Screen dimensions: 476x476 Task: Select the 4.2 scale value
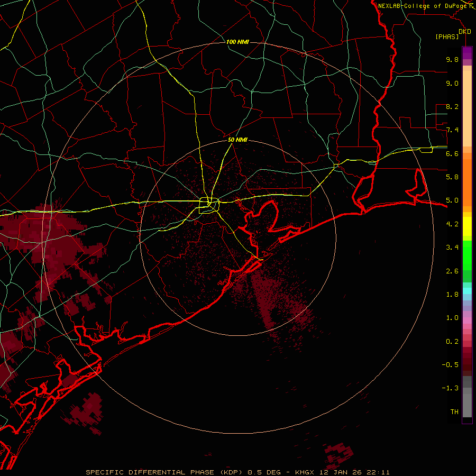(452, 224)
